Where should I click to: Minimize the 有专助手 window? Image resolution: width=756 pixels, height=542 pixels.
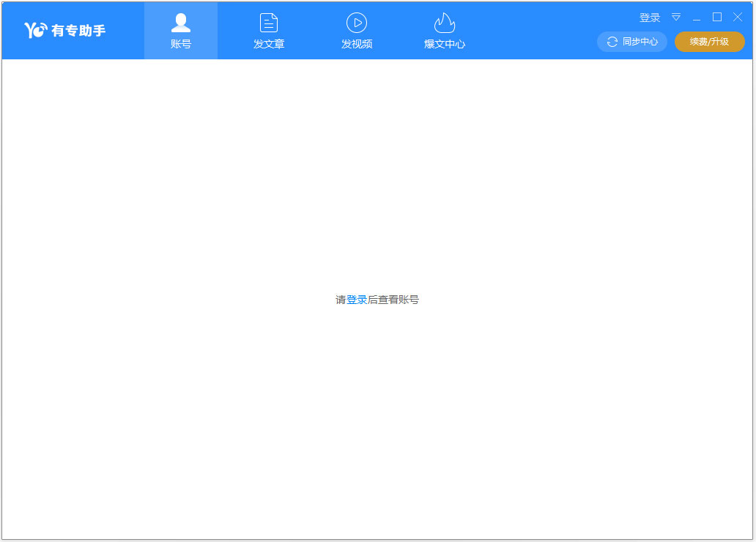(x=697, y=18)
